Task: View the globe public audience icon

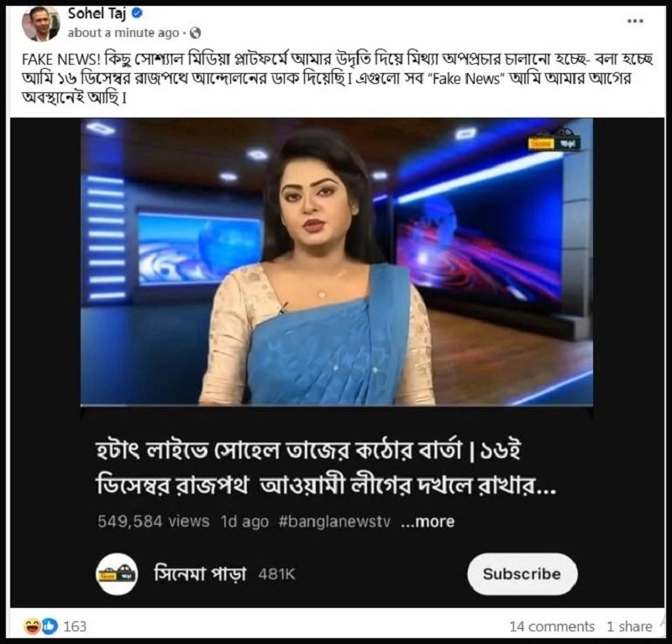Action: coord(195,33)
